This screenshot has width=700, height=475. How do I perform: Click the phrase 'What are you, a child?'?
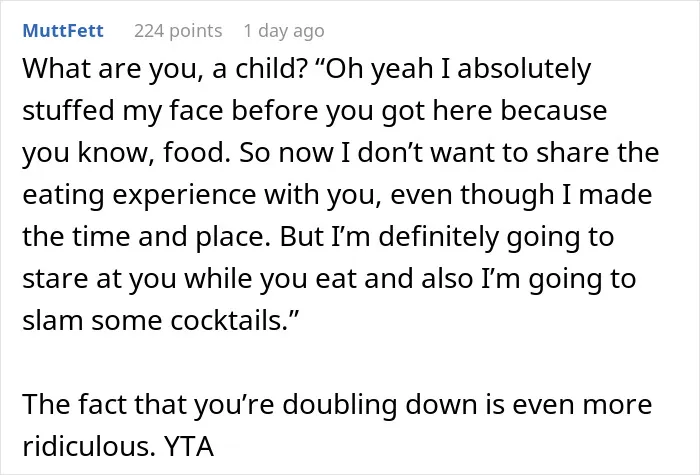164,69
